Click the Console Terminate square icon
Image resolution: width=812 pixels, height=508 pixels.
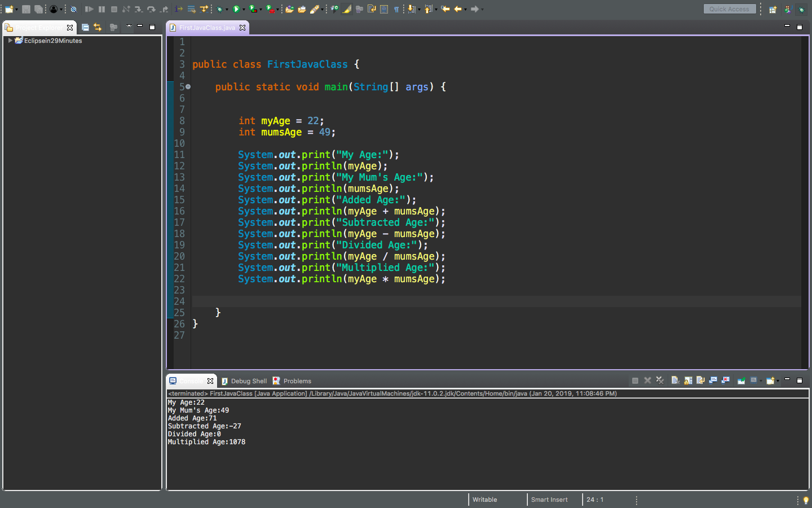point(635,380)
